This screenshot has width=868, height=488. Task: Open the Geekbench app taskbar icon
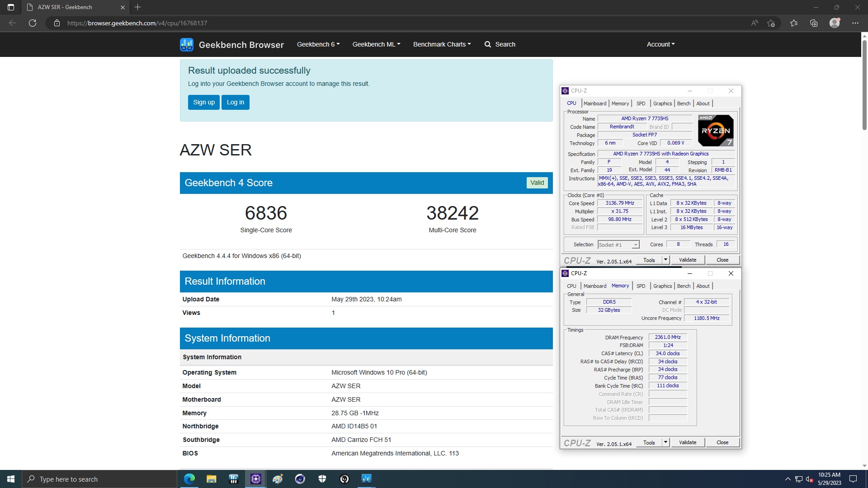(366, 479)
